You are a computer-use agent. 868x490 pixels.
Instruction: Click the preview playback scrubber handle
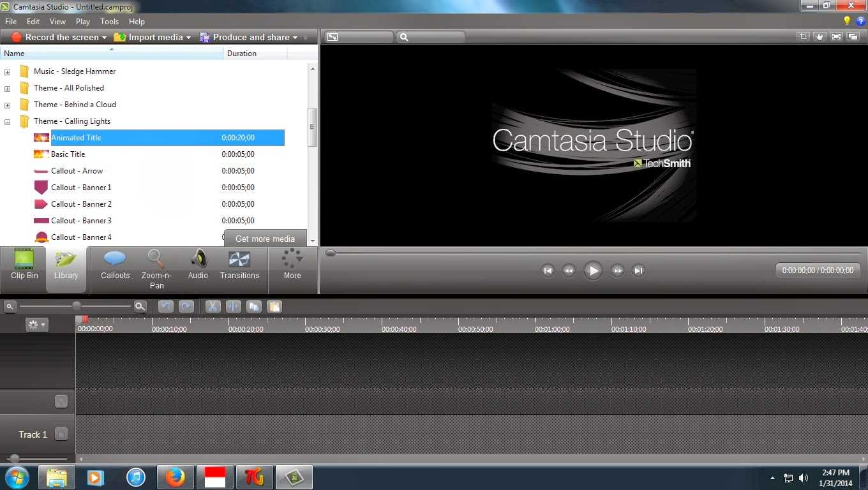click(x=331, y=253)
